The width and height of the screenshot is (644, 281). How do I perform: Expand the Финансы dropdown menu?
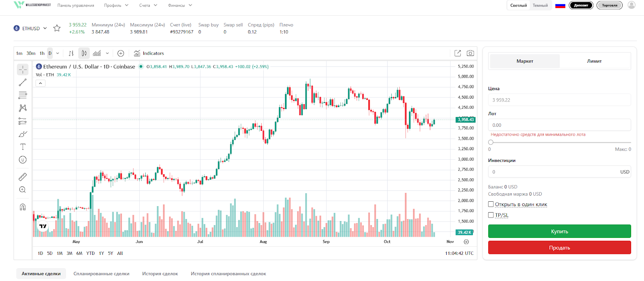coord(180,6)
